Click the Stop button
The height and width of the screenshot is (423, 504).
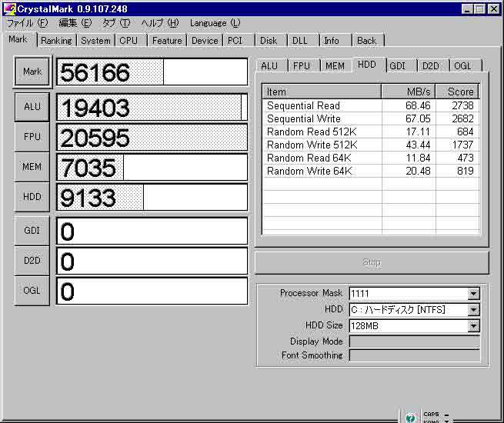(x=372, y=263)
